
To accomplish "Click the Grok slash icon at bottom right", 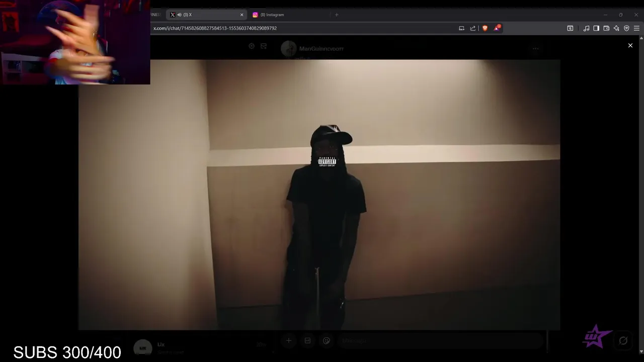I will [623, 340].
